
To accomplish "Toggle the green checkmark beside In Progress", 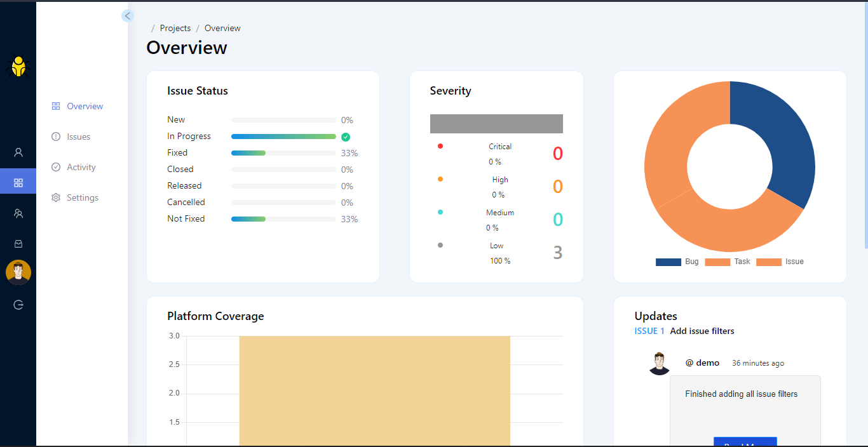I will [x=345, y=137].
